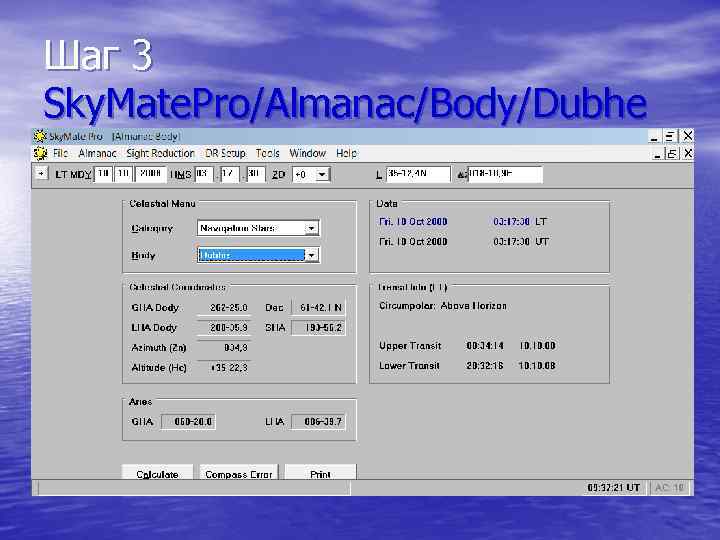
Task: Click the Compass Error button
Action: (239, 473)
